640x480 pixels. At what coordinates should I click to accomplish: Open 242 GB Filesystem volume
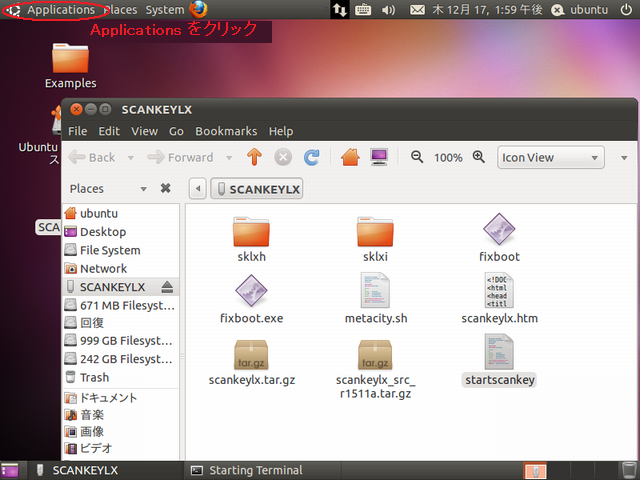tap(121, 359)
